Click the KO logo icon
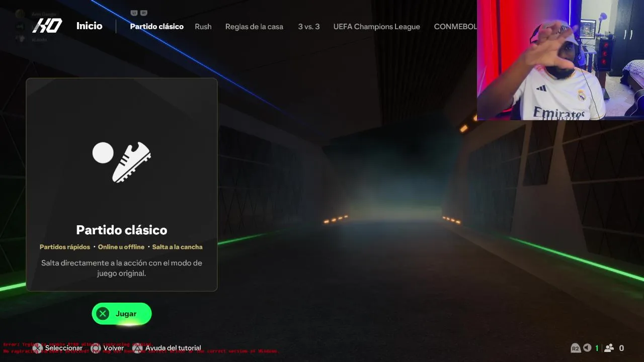The image size is (644, 362). coord(47,26)
